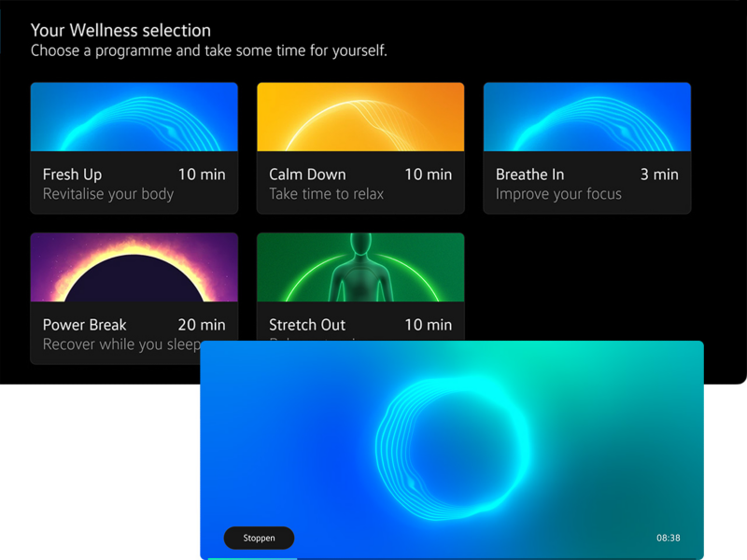Open the Fresh Up programme card
747x560 pixels.
pos(134,148)
